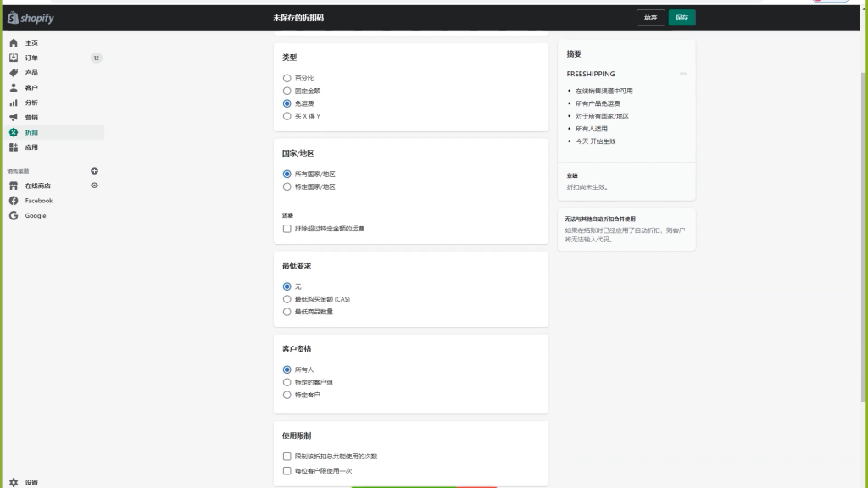Toggle 在线商店 visibility with the eye icon
The height and width of the screenshot is (488, 868).
[94, 186]
